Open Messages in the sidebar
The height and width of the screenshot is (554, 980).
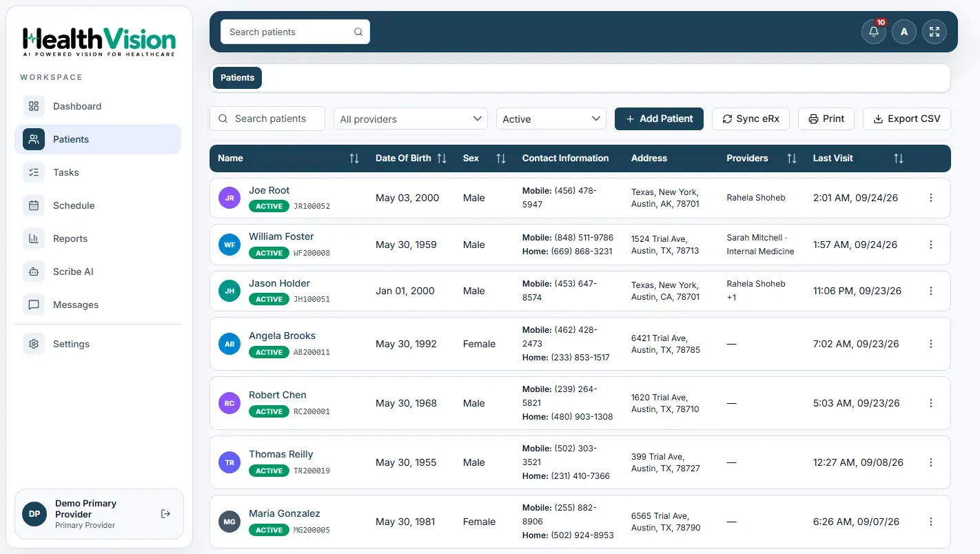(x=98, y=305)
